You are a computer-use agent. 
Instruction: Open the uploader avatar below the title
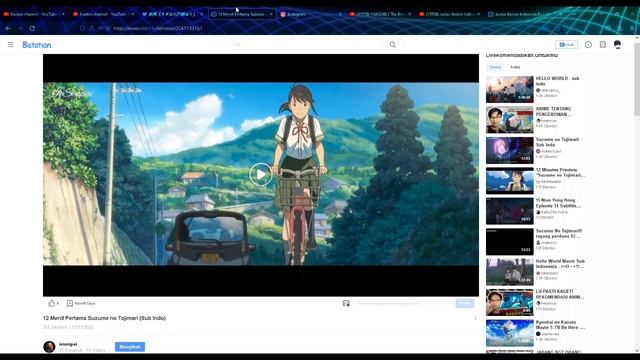[x=49, y=347]
